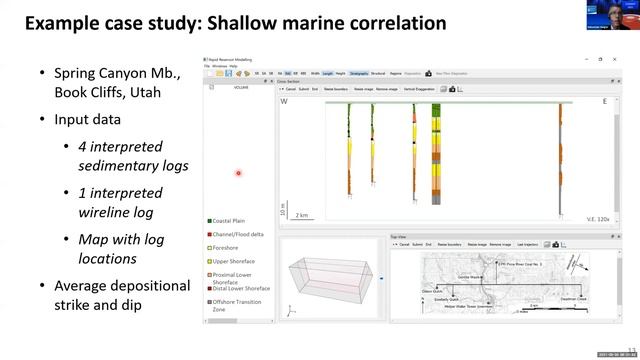640x360 pixels.
Task: Click the main toolbar camera snapshot icon
Action: (428, 73)
